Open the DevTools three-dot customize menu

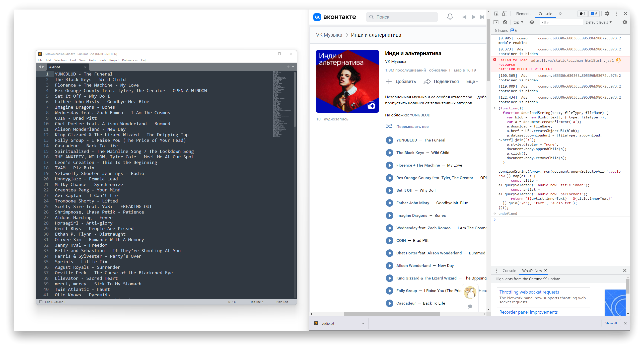(616, 14)
